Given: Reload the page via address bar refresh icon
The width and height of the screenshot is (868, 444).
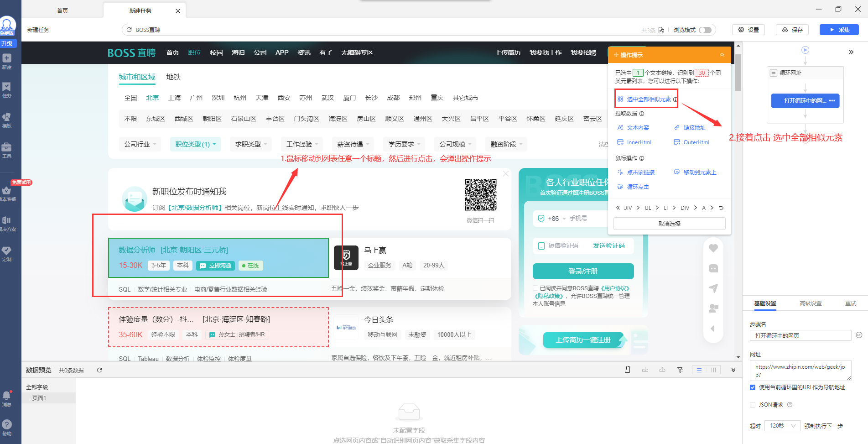Looking at the screenshot, I should point(129,30).
